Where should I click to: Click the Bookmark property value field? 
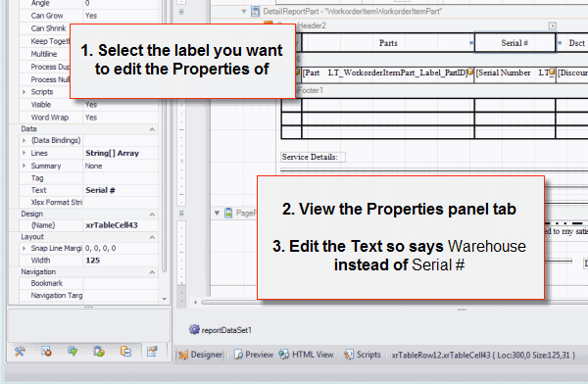[x=121, y=283]
